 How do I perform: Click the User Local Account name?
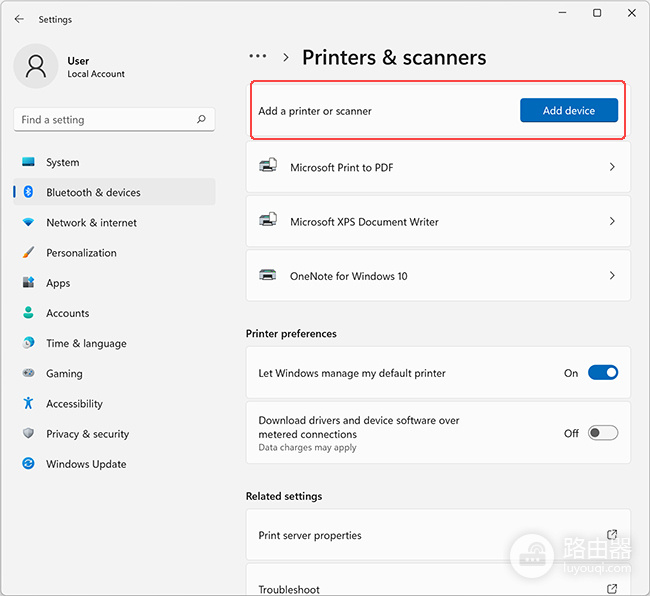click(x=96, y=67)
